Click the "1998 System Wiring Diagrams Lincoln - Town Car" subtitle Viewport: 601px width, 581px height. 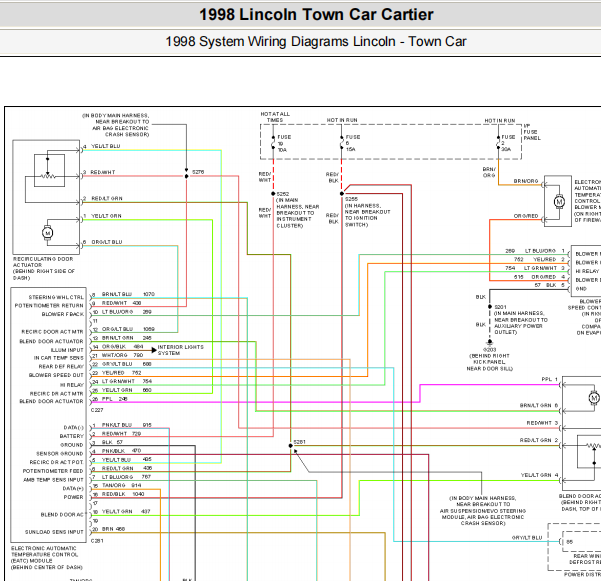pos(316,41)
